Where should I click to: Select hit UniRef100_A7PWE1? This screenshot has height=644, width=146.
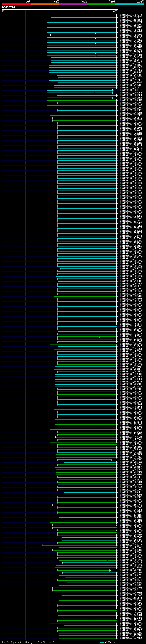pos(131,40)
